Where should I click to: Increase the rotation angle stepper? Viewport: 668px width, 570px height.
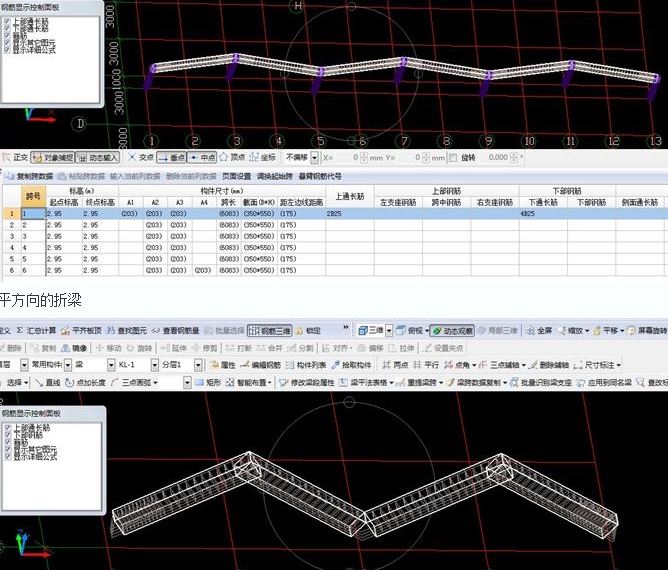514,155
